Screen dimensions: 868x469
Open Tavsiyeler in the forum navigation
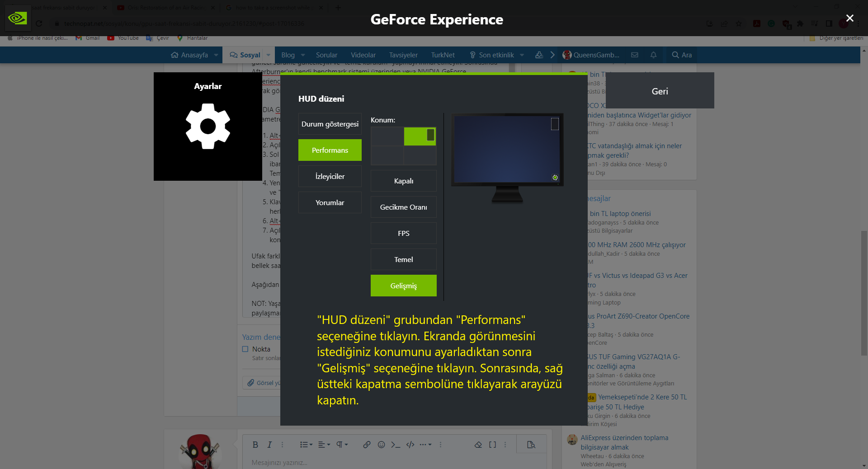(x=403, y=55)
